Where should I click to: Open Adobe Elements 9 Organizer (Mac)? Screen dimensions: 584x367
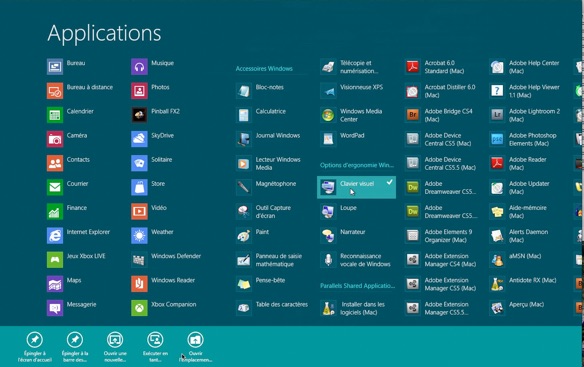pyautogui.click(x=438, y=236)
